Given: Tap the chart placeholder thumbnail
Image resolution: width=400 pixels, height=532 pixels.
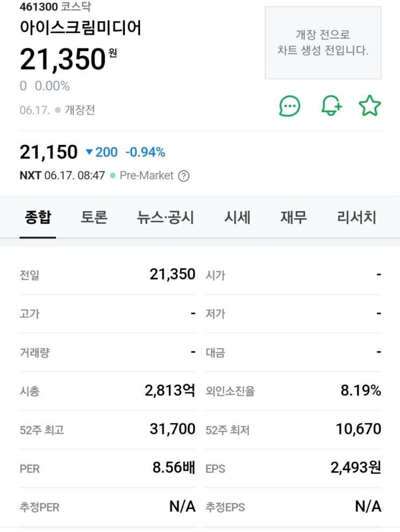Looking at the screenshot, I should pyautogui.click(x=323, y=43).
